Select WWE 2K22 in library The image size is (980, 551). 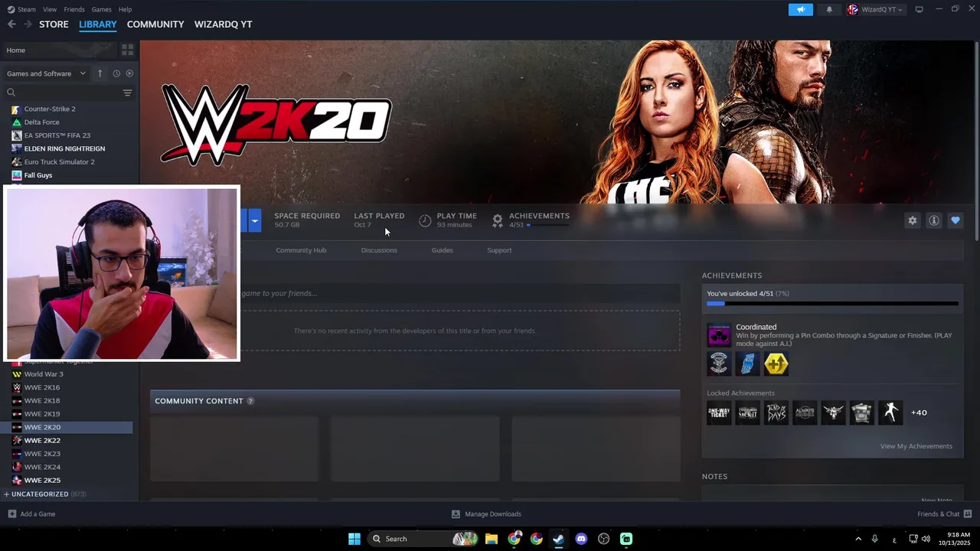(42, 441)
